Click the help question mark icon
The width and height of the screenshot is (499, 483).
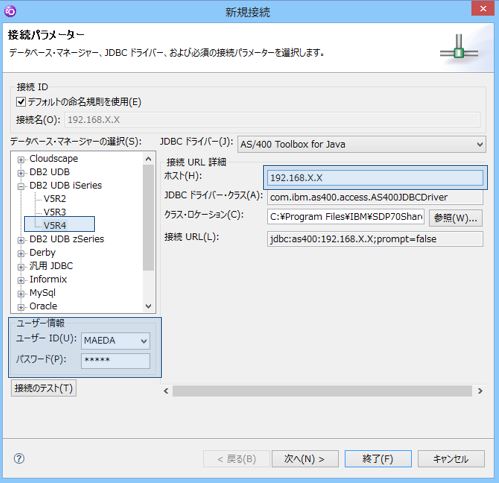pos(19,459)
